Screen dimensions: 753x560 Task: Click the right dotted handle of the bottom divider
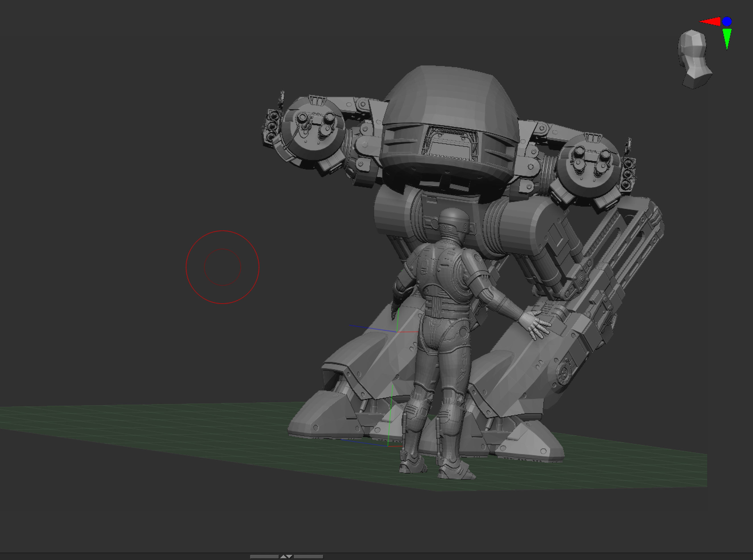tap(308, 557)
